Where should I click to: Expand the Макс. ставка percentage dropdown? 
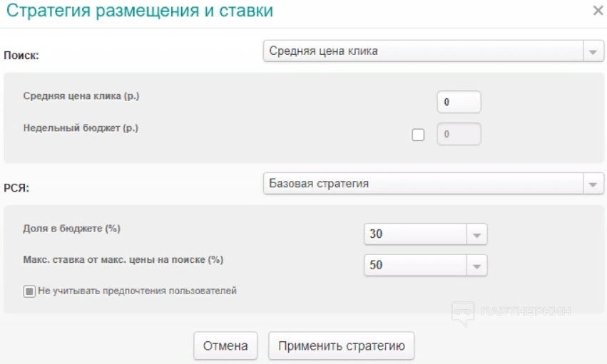(x=425, y=265)
